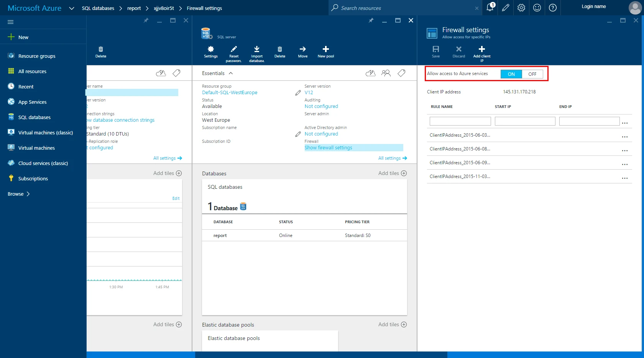Open portal settings gear icon
Viewport: 644px width, 358px height.
521,8
